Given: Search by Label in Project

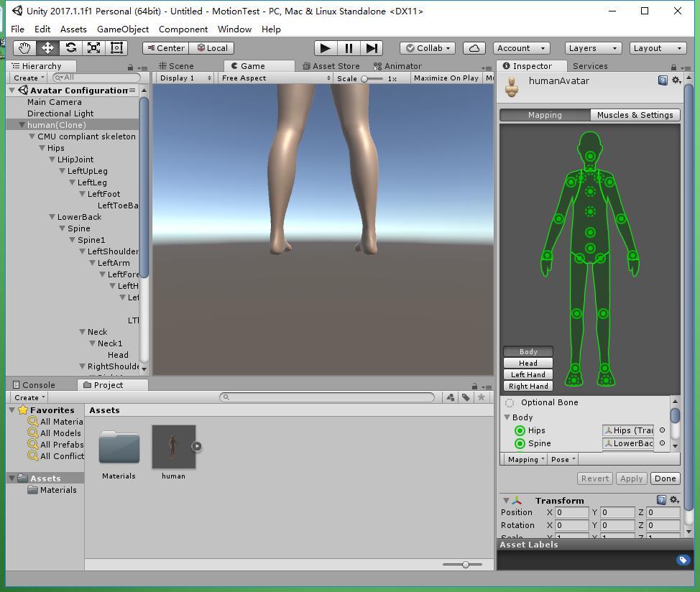Looking at the screenshot, I should click(x=466, y=397).
